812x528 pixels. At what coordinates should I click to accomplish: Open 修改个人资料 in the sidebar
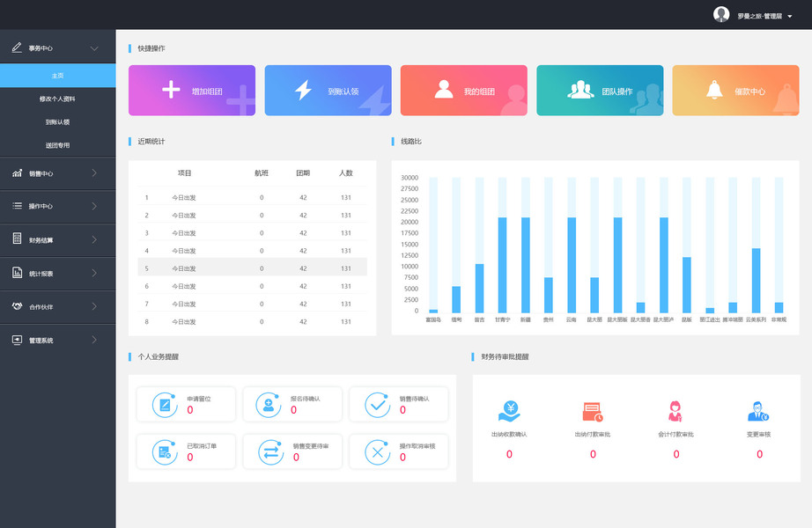pos(57,99)
